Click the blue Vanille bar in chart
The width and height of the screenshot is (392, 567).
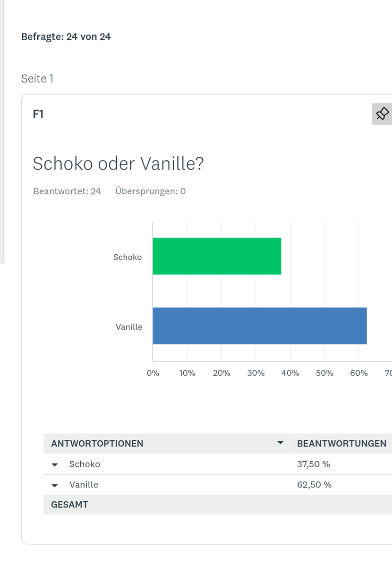(260, 326)
